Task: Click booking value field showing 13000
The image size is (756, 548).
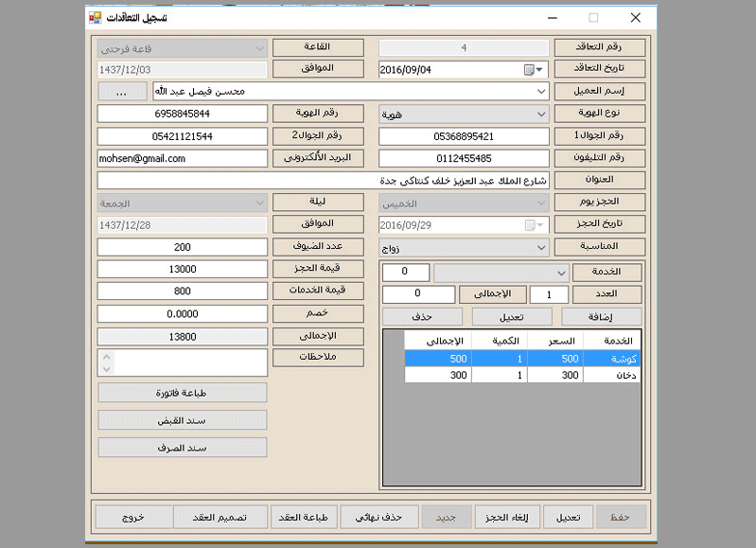Action: tap(183, 269)
